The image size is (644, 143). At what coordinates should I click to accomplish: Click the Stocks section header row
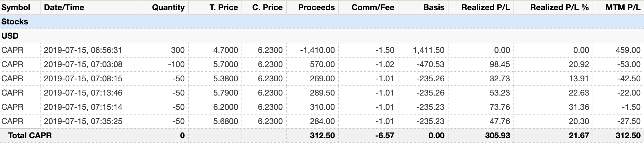pos(15,22)
